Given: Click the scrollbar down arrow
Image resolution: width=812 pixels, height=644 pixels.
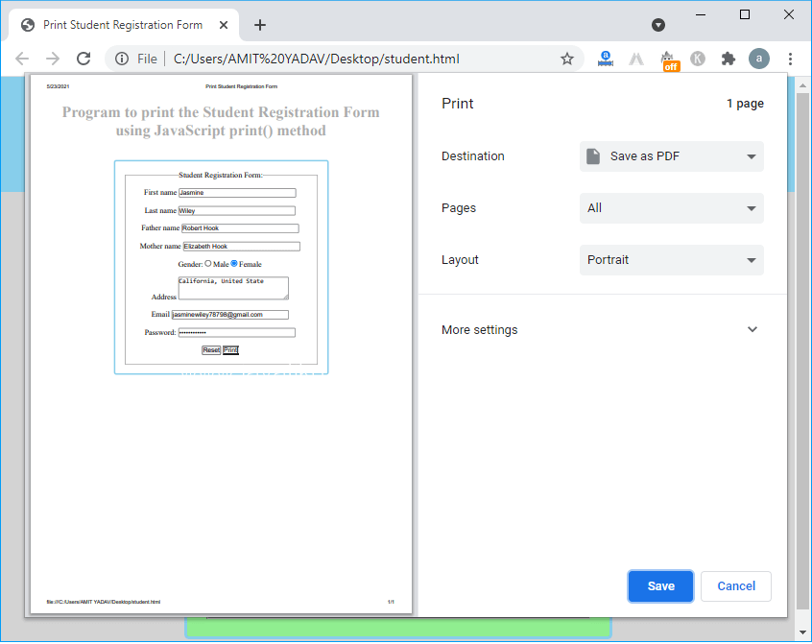Looking at the screenshot, I should [x=802, y=632].
